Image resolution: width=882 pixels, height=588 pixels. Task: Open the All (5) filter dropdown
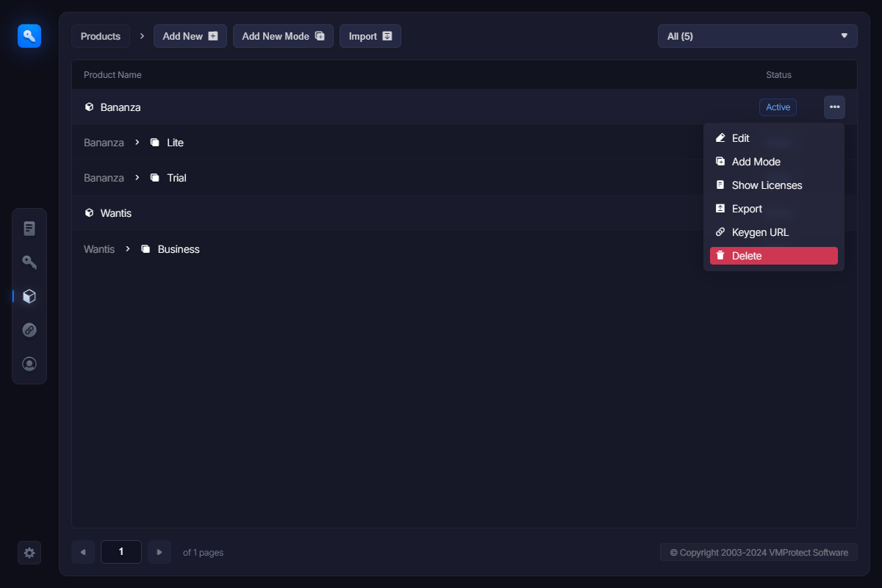click(x=757, y=36)
